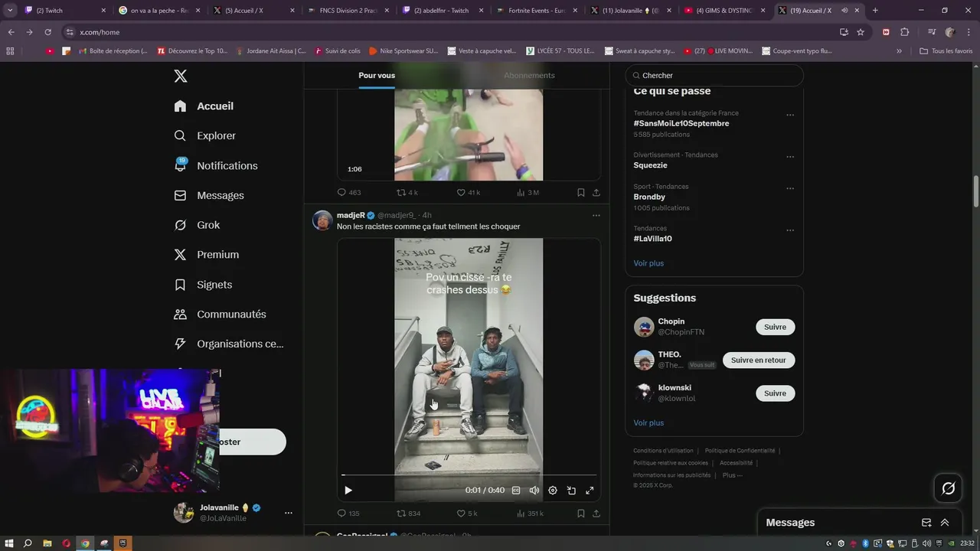Open Jolavanille account menu dots
Screen dimensions: 980x551
point(288,513)
